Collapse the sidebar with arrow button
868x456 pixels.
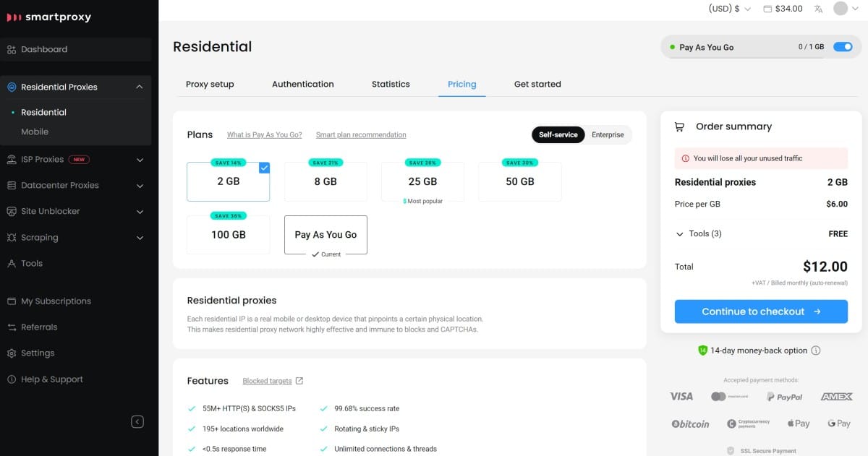click(x=137, y=421)
